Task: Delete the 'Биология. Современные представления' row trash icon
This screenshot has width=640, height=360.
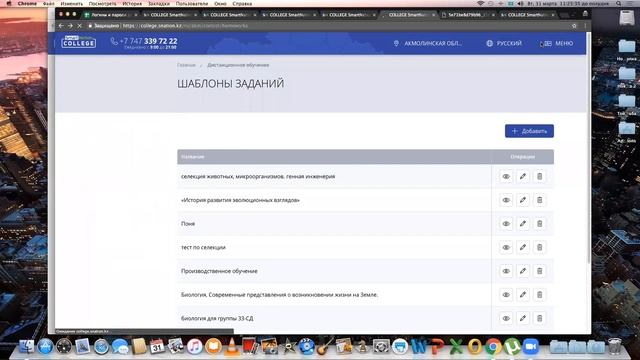Action: [x=539, y=295]
